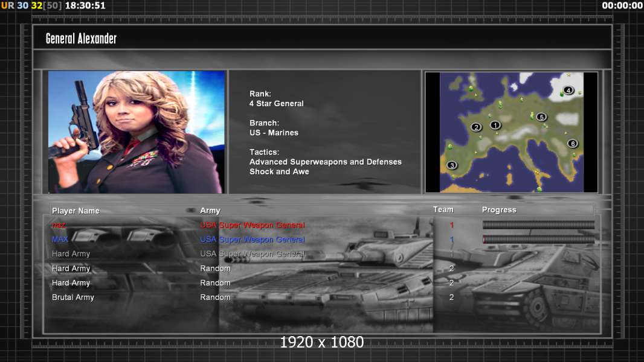This screenshot has width=644, height=362.
Task: Click the blue "USA Super Weapon General" army
Action: [x=252, y=240]
